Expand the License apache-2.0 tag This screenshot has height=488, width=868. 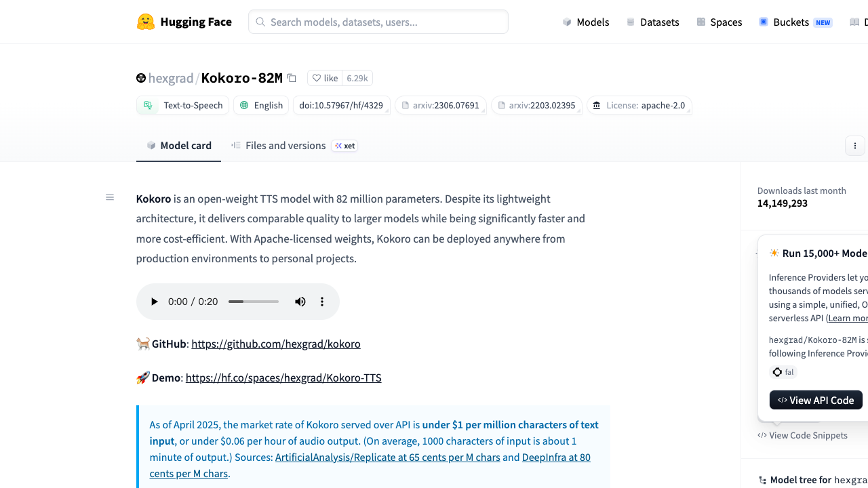[639, 105]
